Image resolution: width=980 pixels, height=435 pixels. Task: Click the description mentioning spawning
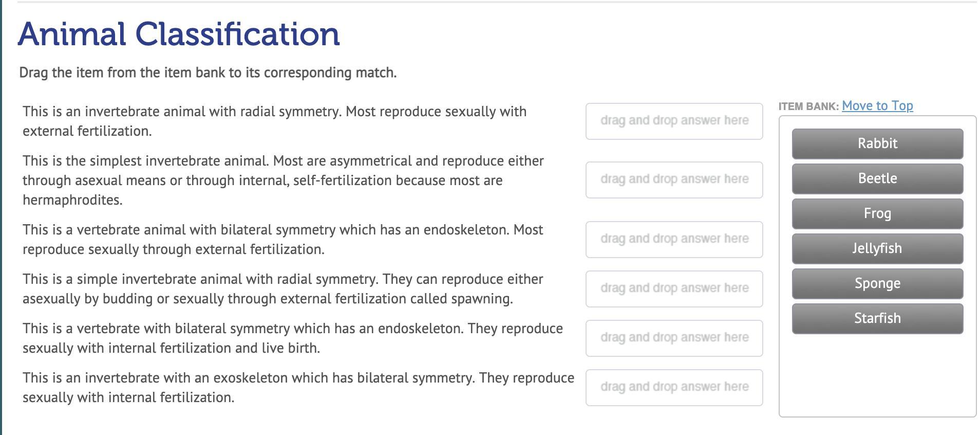click(283, 289)
